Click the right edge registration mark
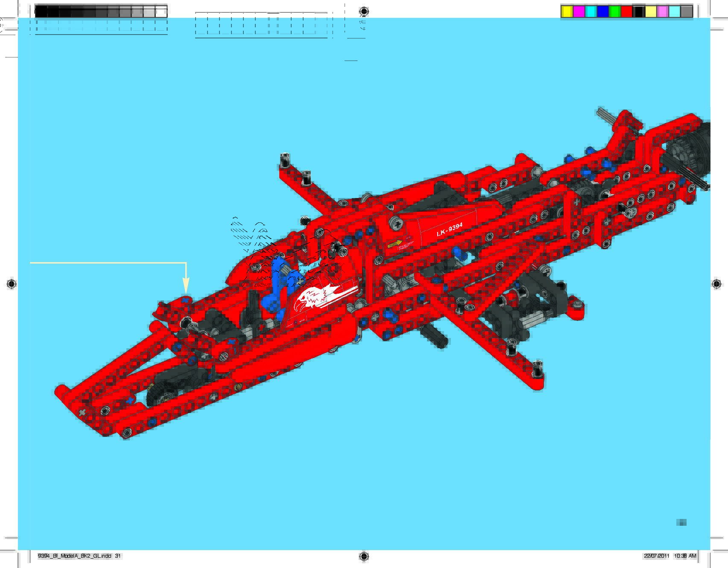This screenshot has width=728, height=568. click(x=716, y=284)
